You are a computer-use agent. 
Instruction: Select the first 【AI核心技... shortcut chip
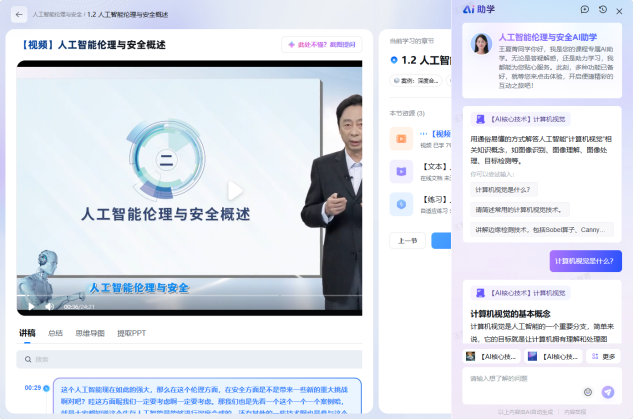492,356
